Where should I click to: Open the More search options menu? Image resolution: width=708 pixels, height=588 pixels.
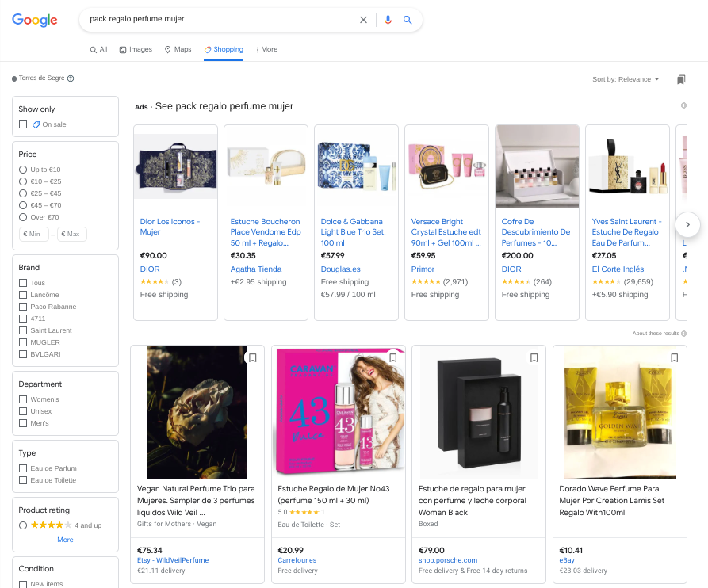266,49
